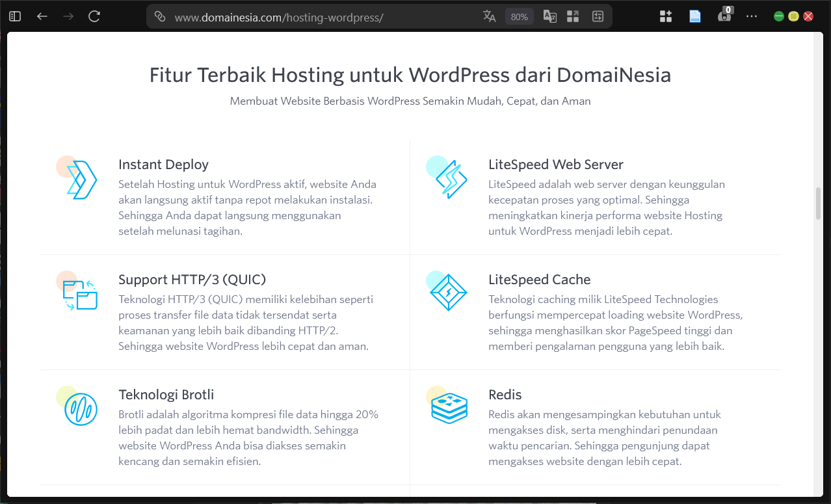Open the three-dot browser menu
Viewport: 831px width, 504px height.
(x=752, y=16)
